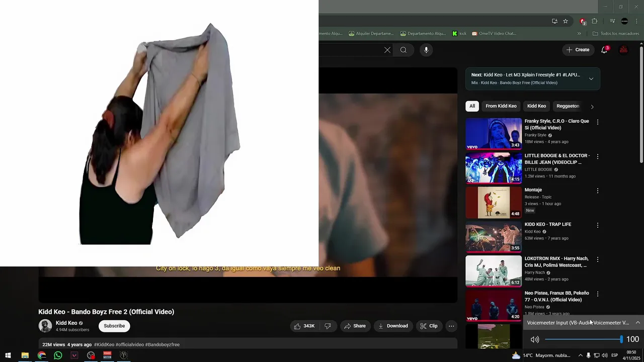Click the ESP language indicator

[x=614, y=355]
